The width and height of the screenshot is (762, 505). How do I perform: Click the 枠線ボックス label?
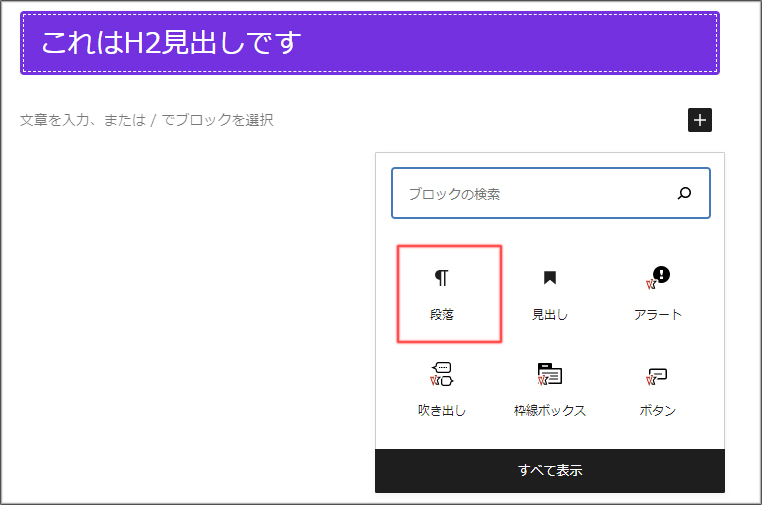(549, 411)
